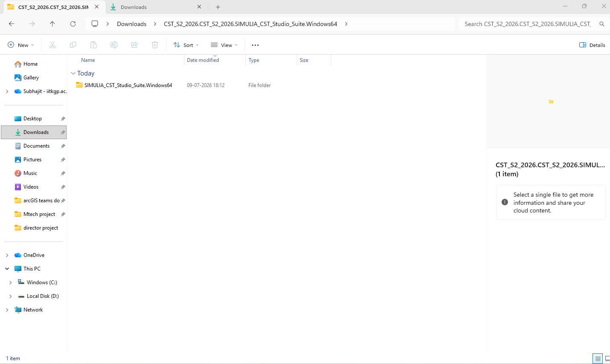Click the search magnifier icon
The width and height of the screenshot is (610, 364).
[x=602, y=24]
